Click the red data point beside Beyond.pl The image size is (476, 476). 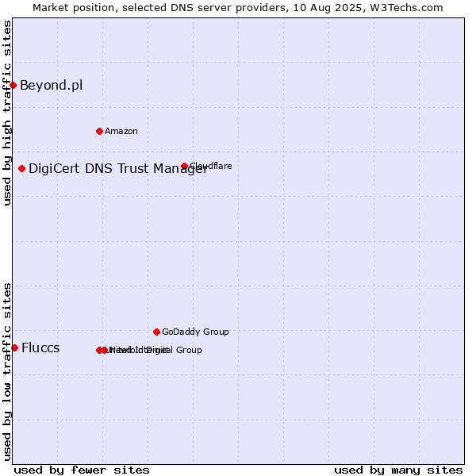[13, 86]
